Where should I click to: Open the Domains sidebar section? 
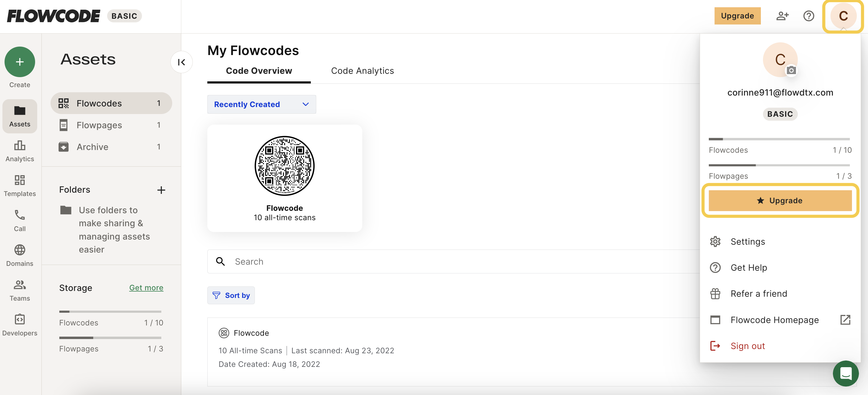coord(20,256)
